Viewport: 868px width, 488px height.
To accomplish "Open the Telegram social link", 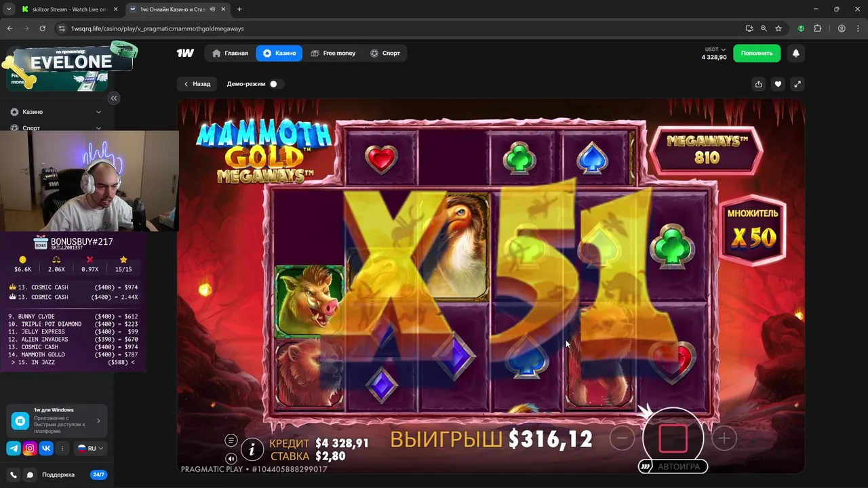I will pyautogui.click(x=14, y=448).
